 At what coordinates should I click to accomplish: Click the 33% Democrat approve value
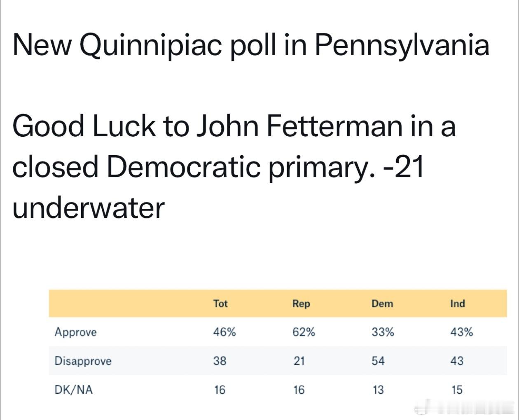(383, 332)
